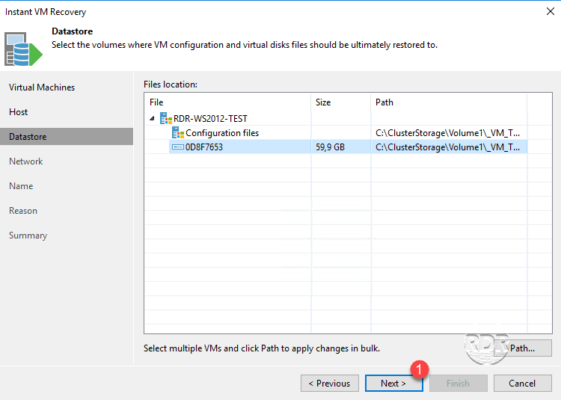Go to the Host step
The width and height of the screenshot is (561, 400).
coord(18,112)
